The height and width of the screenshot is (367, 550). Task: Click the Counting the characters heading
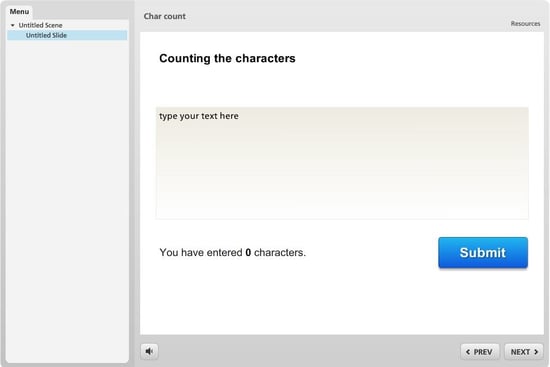click(x=227, y=58)
